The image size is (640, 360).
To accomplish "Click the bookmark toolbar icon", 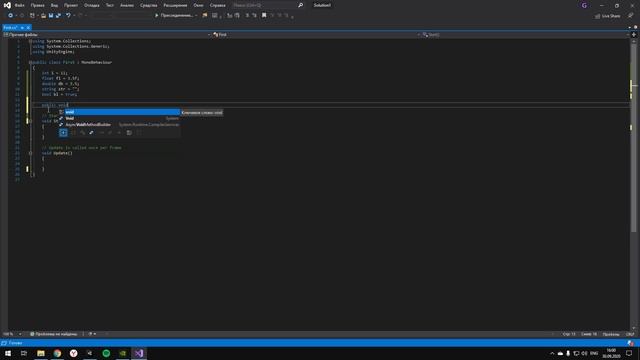I will [x=264, y=16].
